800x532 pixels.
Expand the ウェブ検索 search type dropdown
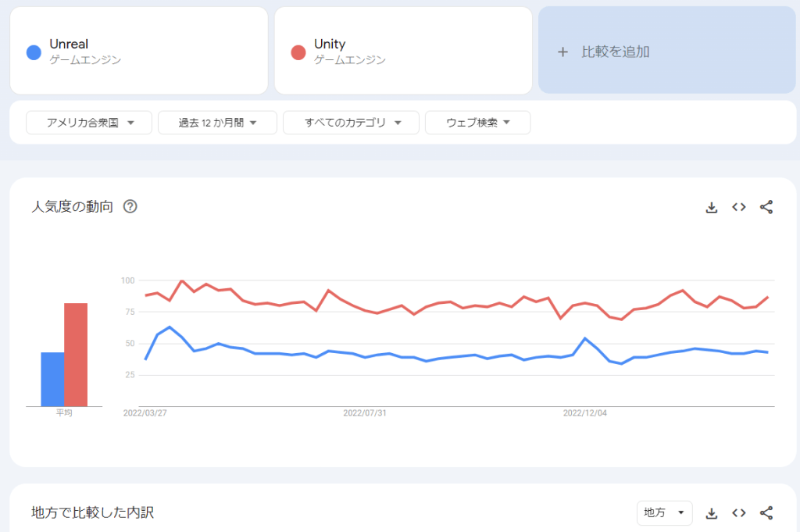[477, 123]
